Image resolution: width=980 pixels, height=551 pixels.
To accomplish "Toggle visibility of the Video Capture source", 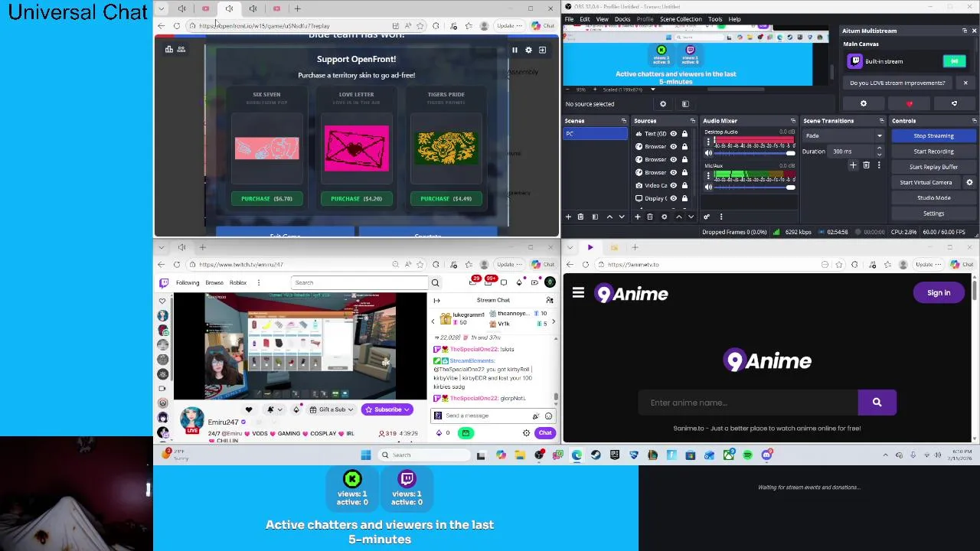I will (x=674, y=185).
